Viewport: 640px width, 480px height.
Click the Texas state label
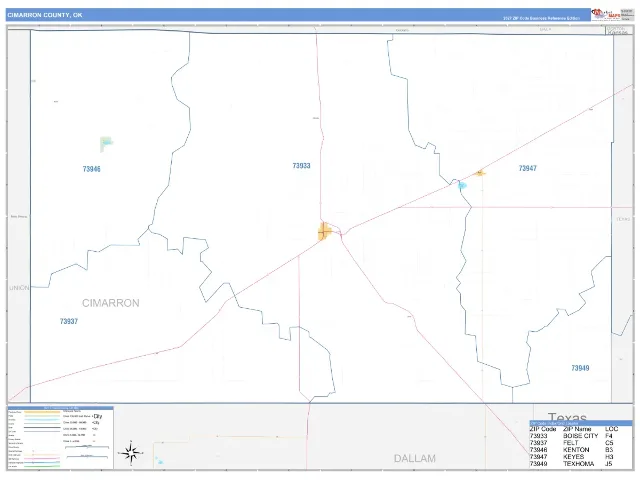click(x=567, y=417)
